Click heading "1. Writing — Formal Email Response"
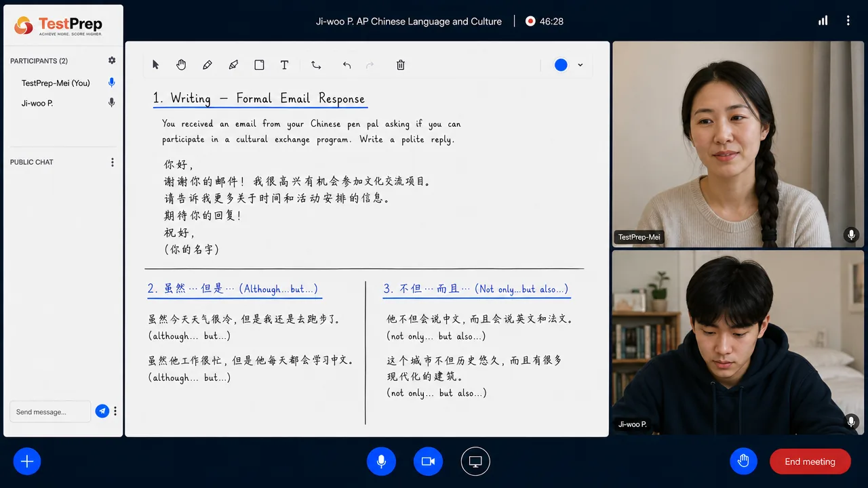This screenshot has width=868, height=488. coord(259,98)
